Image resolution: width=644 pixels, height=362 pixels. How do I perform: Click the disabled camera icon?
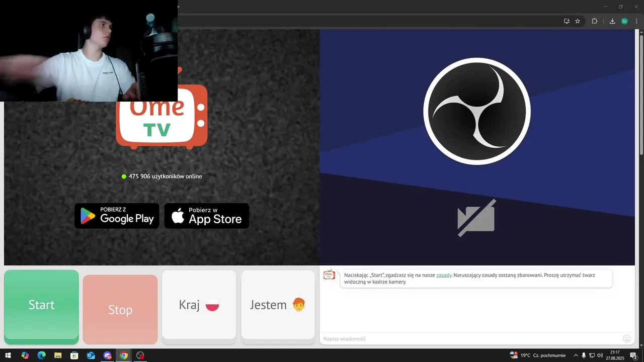click(x=476, y=218)
